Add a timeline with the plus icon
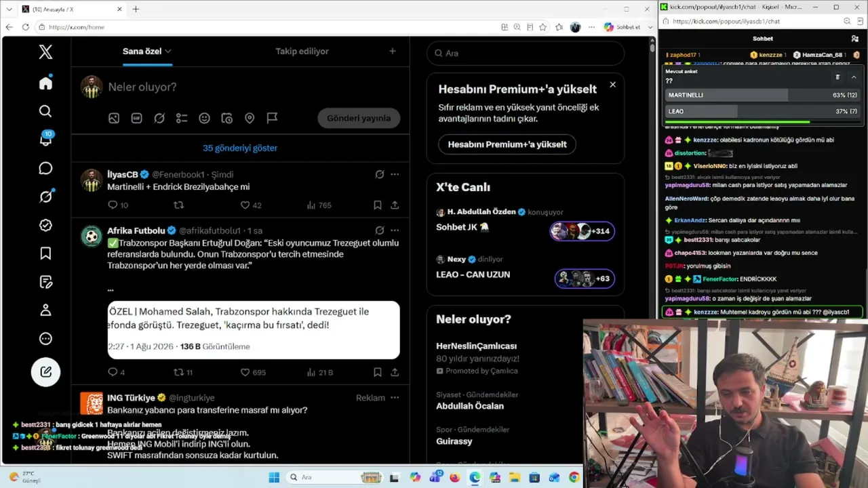Viewport: 868px width, 488px height. click(x=393, y=52)
